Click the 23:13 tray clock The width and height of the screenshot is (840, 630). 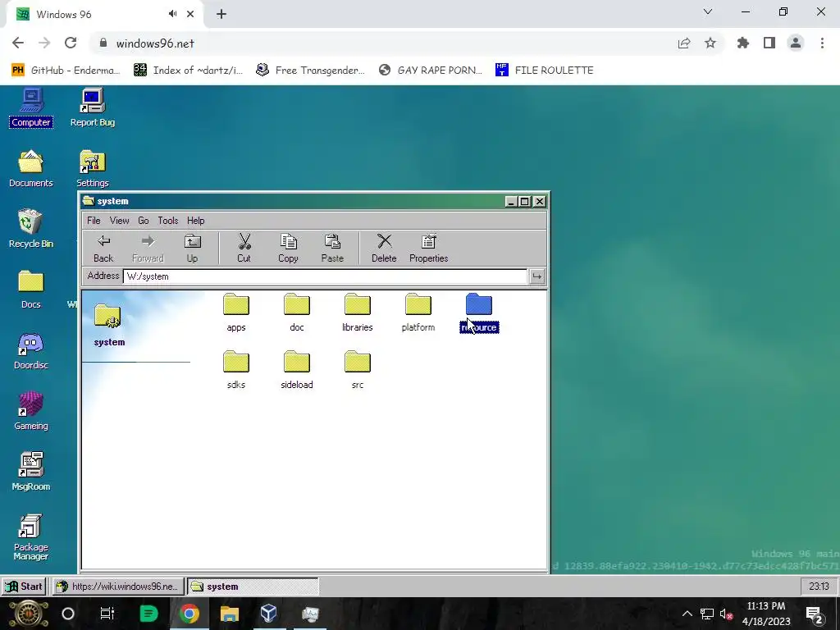pos(819,587)
